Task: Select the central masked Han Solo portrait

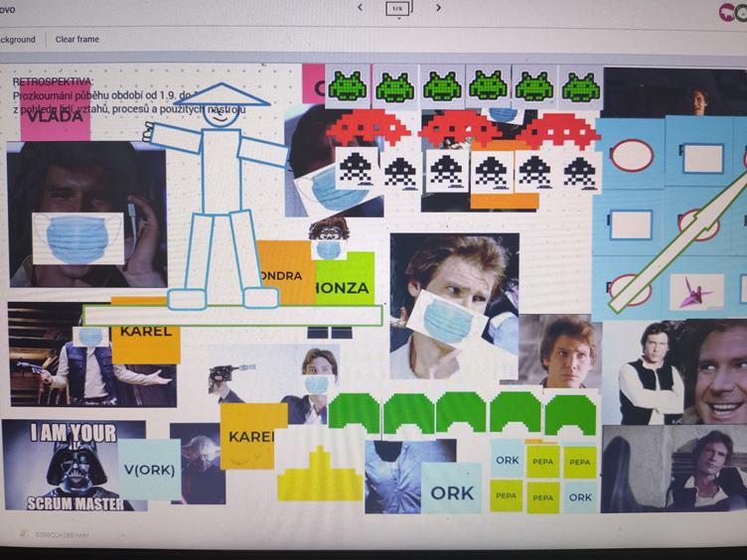Action: tap(454, 306)
